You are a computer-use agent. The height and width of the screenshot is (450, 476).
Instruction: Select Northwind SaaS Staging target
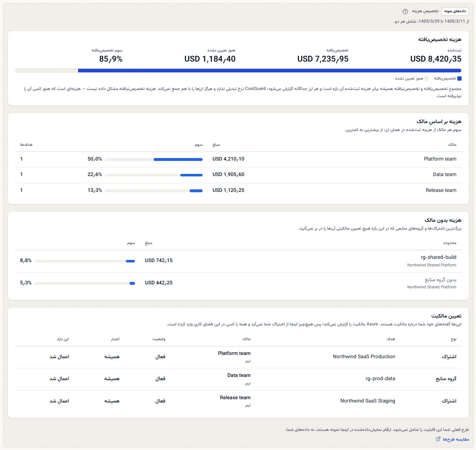368,401
